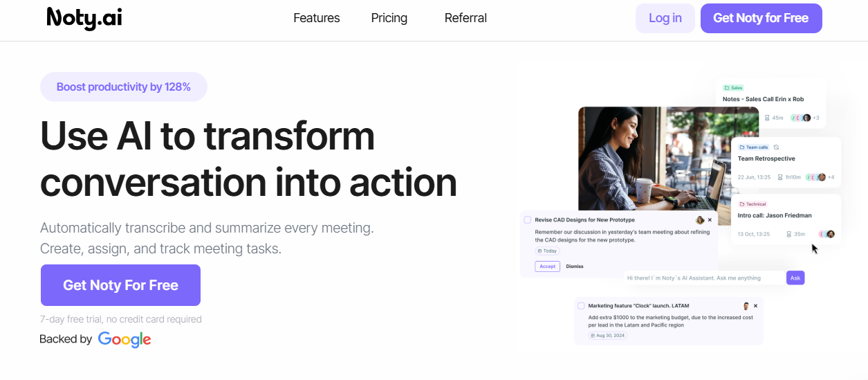Click the Team calls folder tag

[754, 147]
